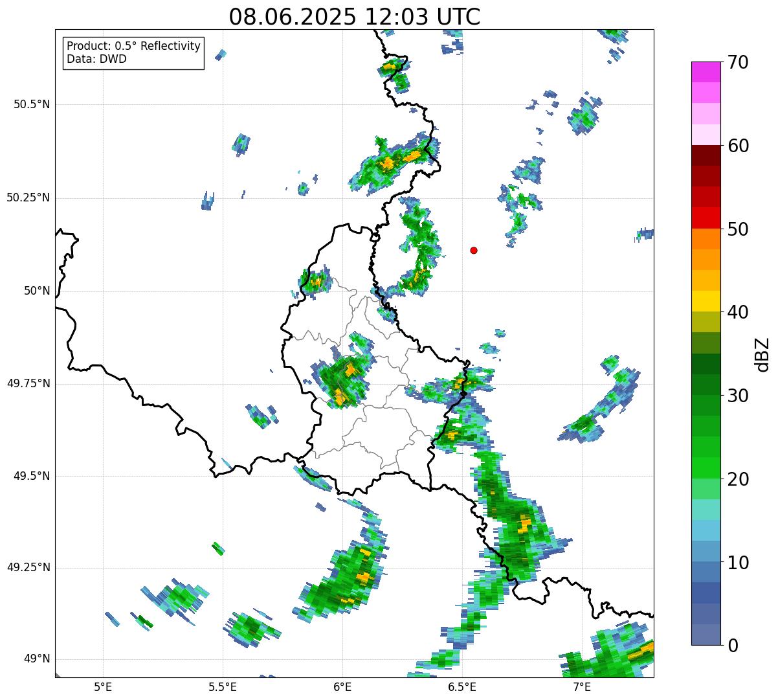778x700 pixels.
Task: Click the dark maroon swatch just below 60
Action: click(706, 155)
